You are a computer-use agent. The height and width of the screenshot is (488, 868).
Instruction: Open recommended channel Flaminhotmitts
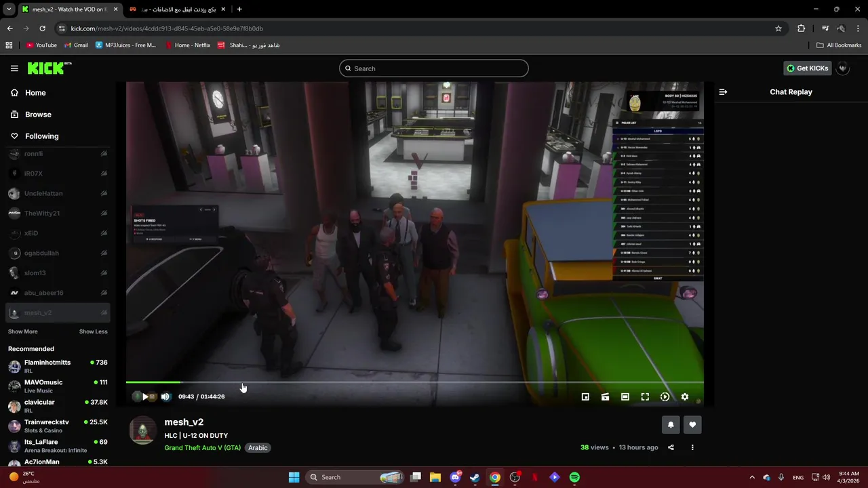58,367
